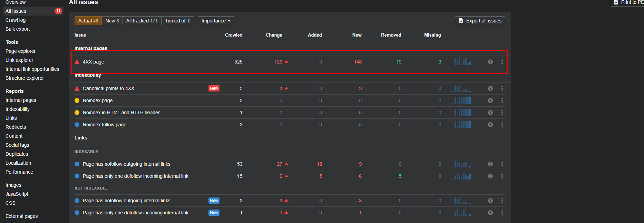644x223 pixels.
Task: Open kebab menu for Noindex in HTML and HTTP header
Action: pos(502,113)
